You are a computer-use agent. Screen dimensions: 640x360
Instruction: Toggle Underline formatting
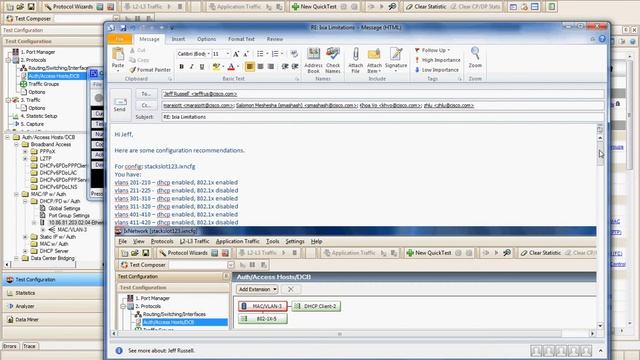pyautogui.click(x=202, y=66)
